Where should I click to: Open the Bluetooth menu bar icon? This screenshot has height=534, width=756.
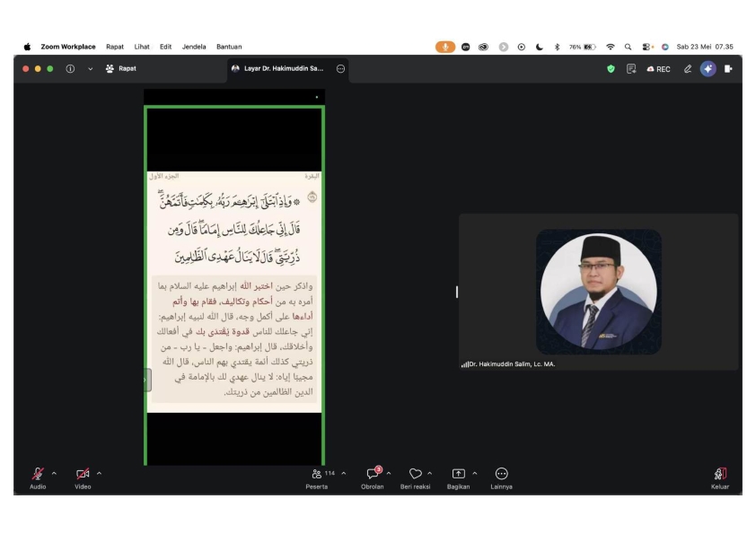click(557, 47)
